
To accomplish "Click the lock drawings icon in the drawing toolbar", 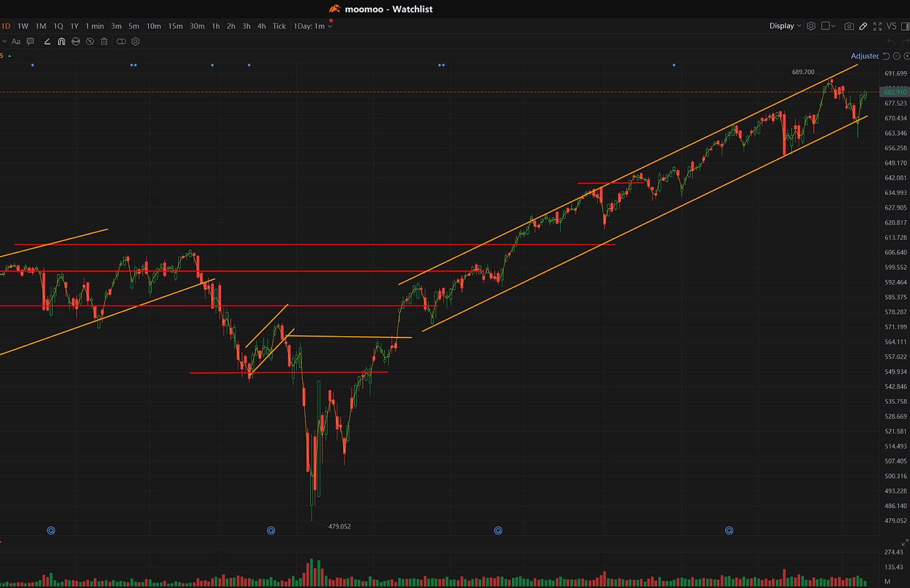I will [76, 41].
